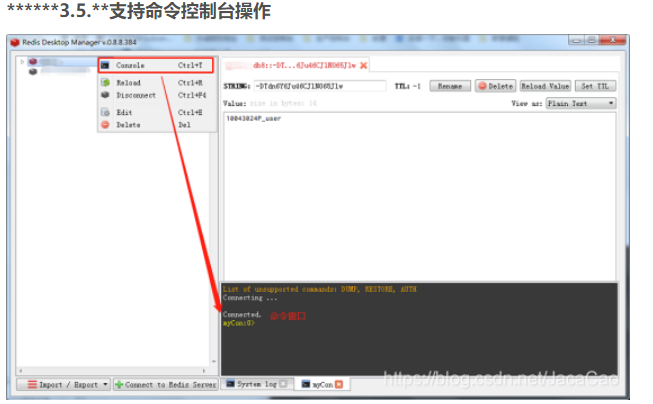Screen dimensions: 653x404
Task: Click the Disconnect icon in menu
Action: pos(105,95)
